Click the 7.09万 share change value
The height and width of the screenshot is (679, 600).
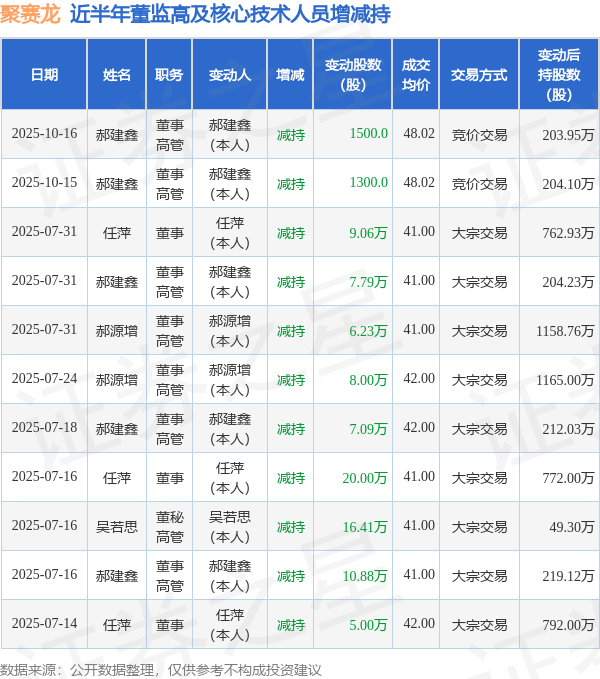pyautogui.click(x=368, y=429)
